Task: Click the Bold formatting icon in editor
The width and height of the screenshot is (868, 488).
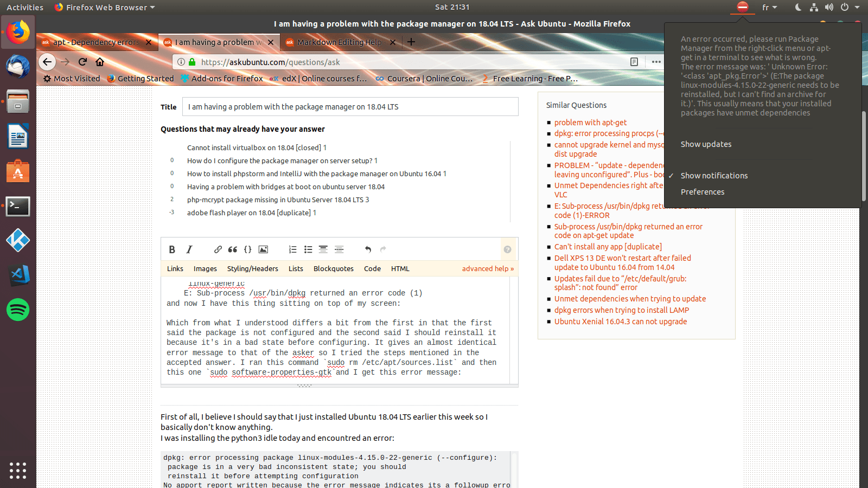Action: [x=172, y=249]
